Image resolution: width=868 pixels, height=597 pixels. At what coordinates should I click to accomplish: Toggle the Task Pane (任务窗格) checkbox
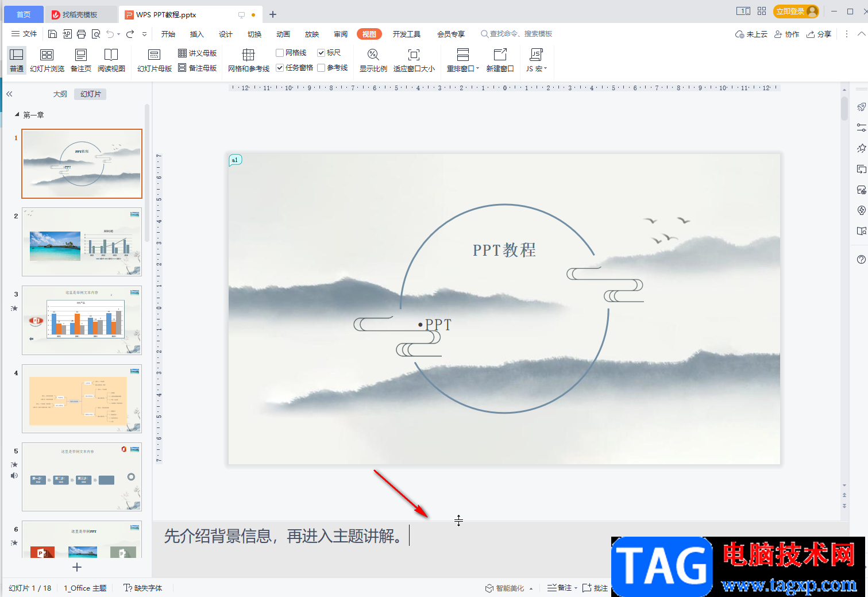coord(295,68)
